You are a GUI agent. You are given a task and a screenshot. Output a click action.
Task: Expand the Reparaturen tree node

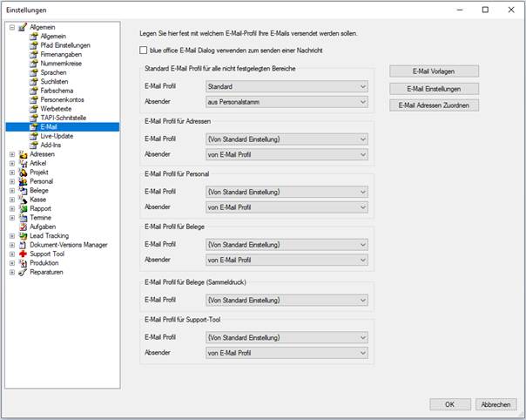point(12,272)
